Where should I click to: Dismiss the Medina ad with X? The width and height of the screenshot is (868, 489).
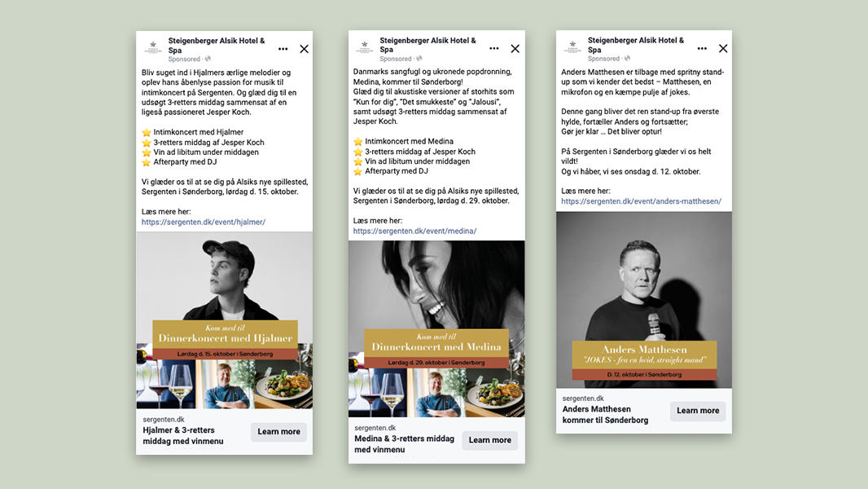[515, 49]
